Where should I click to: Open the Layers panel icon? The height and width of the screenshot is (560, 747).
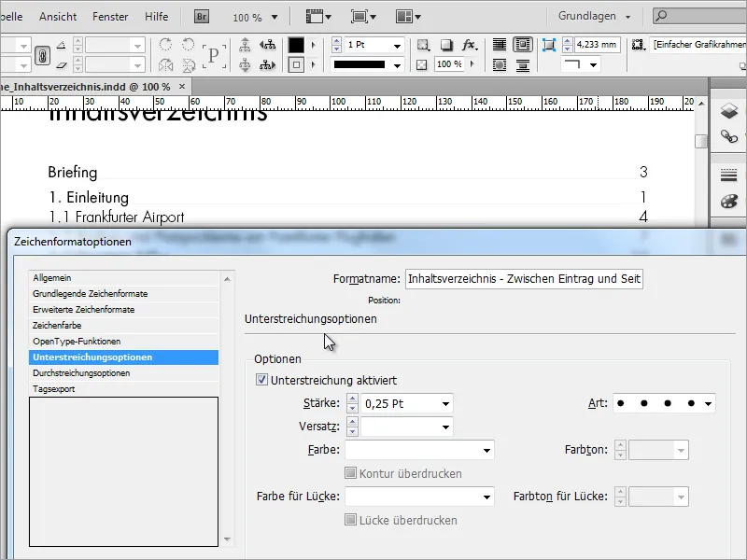coord(728,111)
